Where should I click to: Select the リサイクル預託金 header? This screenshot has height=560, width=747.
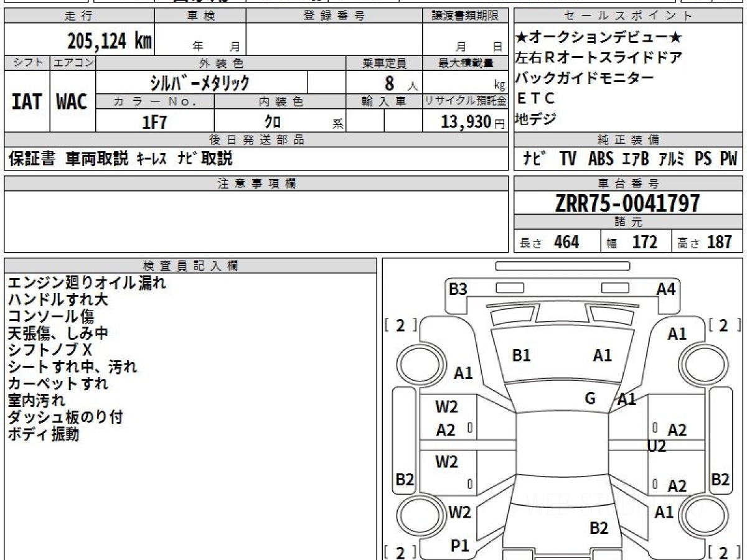465,101
